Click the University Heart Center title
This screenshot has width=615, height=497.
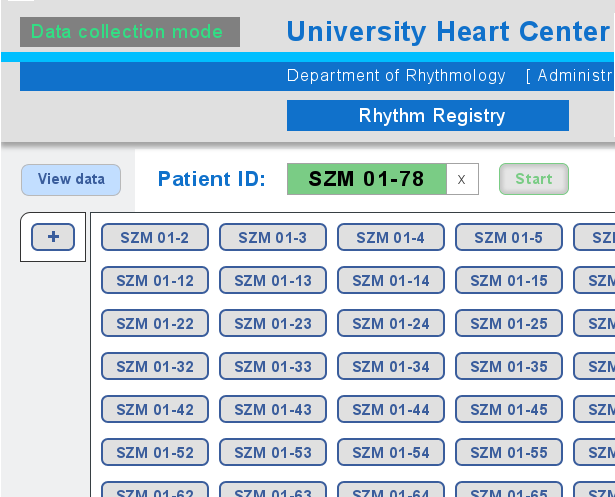(x=447, y=32)
